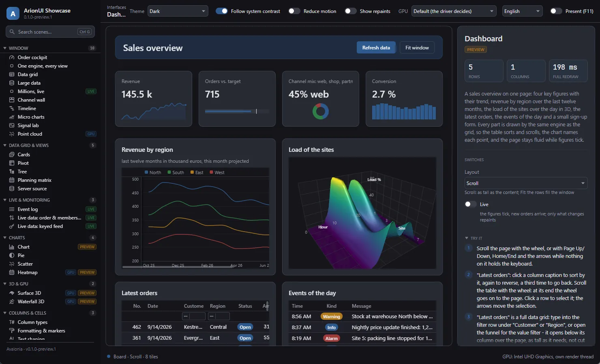Click the Event log list icon
The image size is (600, 364).
tap(12, 209)
